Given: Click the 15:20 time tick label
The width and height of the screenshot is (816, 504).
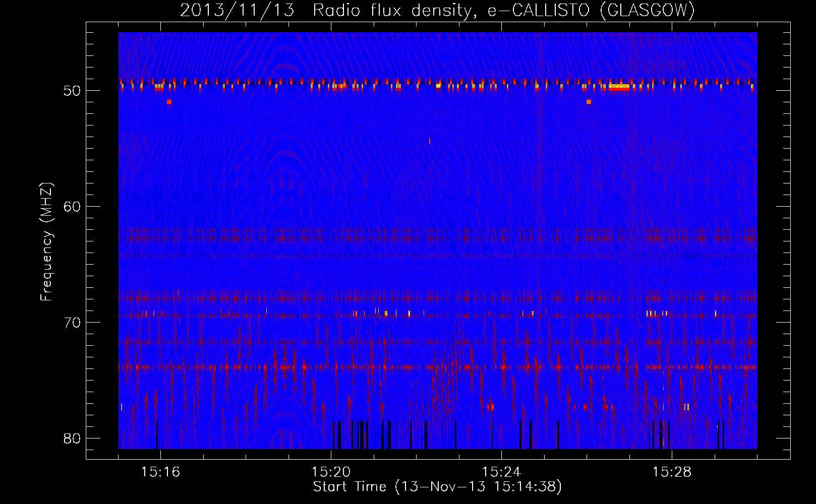Looking at the screenshot, I should point(331,472).
